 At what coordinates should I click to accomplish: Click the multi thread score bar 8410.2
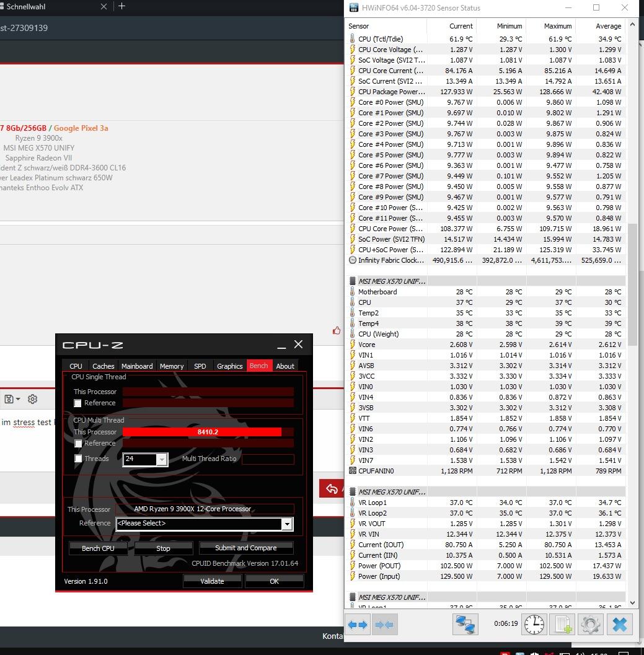(208, 432)
